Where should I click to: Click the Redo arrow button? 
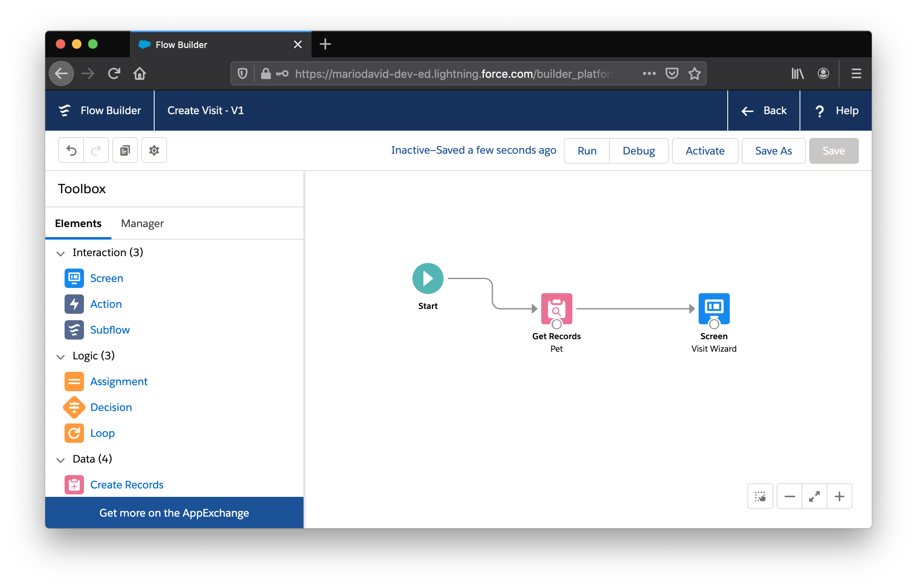point(96,150)
